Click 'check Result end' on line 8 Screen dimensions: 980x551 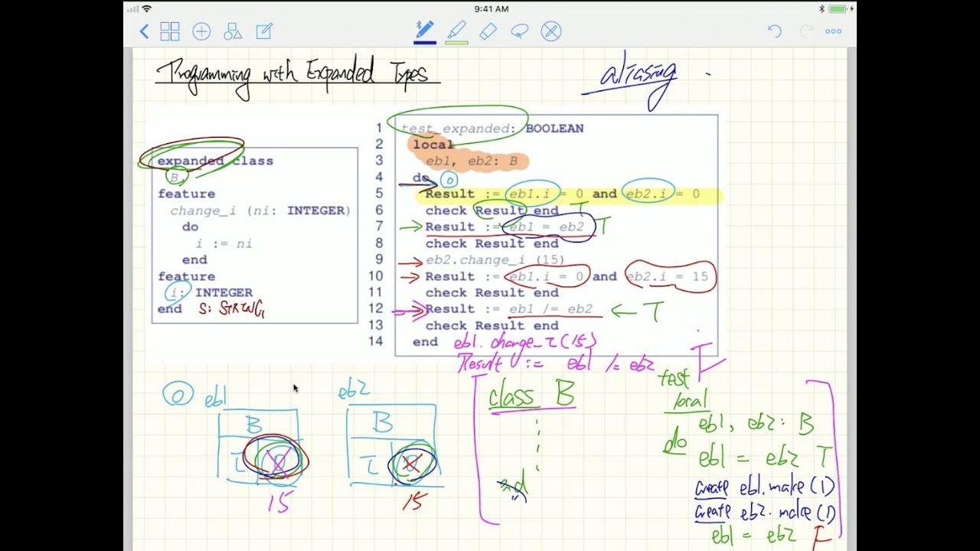[492, 243]
